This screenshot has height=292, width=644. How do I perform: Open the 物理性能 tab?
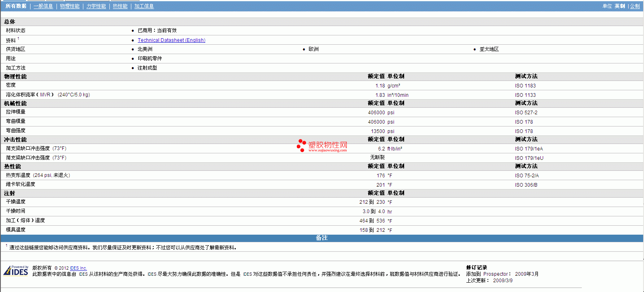[x=70, y=6]
